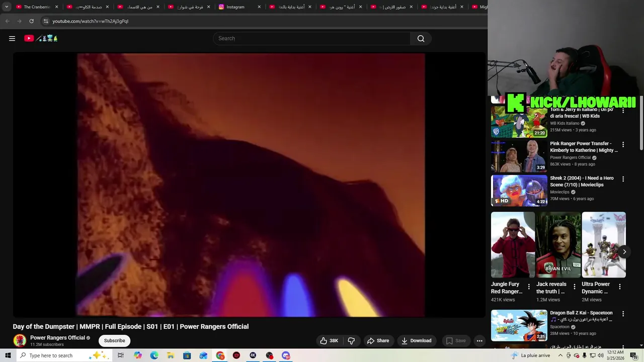Click Type here to search taskbar box
This screenshot has width=644, height=362.
(63, 355)
